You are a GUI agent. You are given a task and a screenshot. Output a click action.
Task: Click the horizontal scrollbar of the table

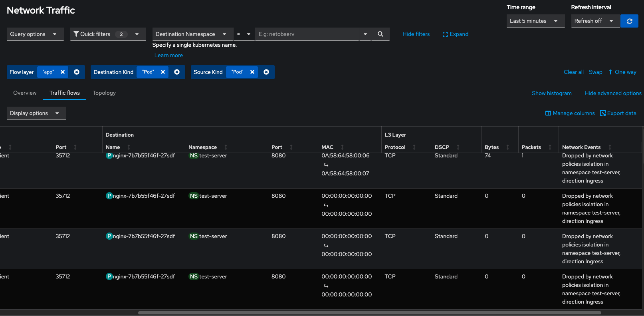point(369,313)
